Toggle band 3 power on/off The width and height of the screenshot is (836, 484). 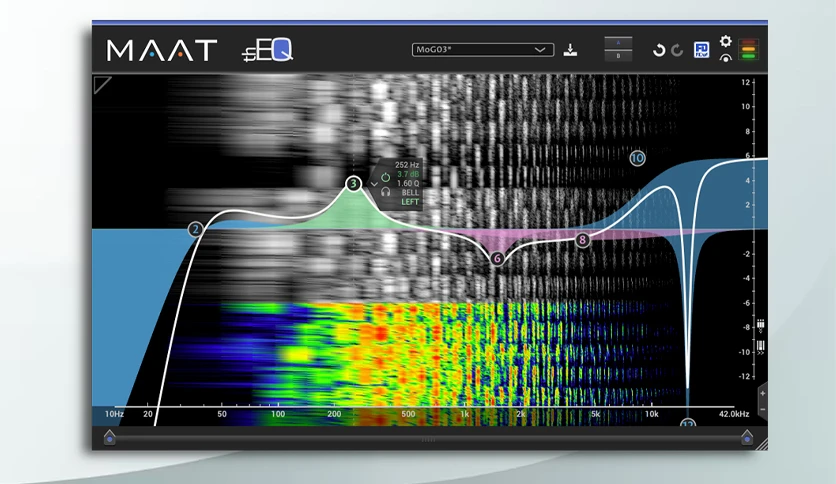[x=385, y=177]
